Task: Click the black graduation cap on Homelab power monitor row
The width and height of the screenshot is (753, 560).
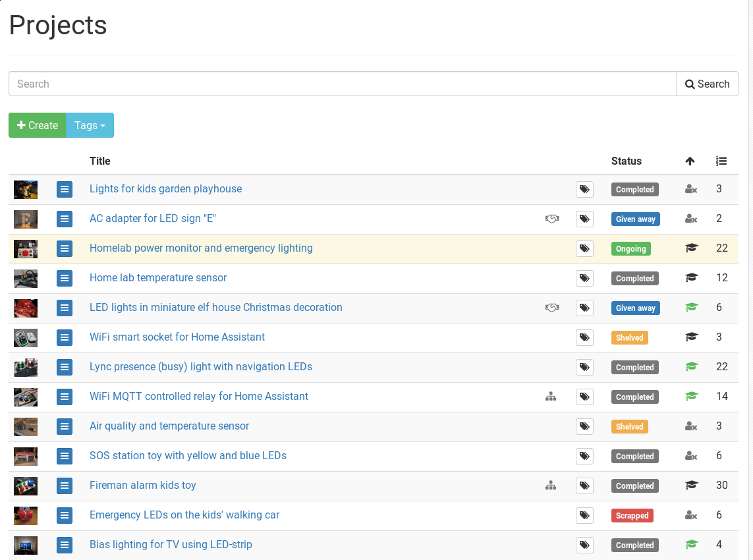Action: coord(691,248)
